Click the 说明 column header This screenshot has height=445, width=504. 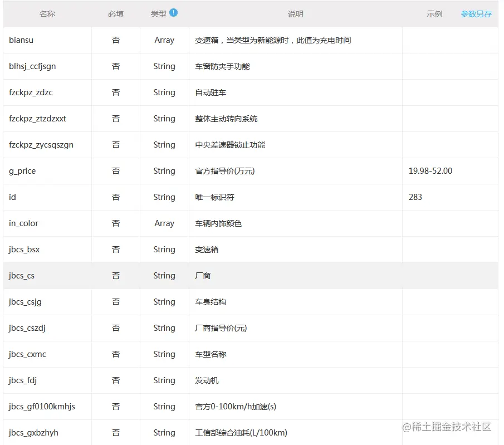pyautogui.click(x=295, y=14)
